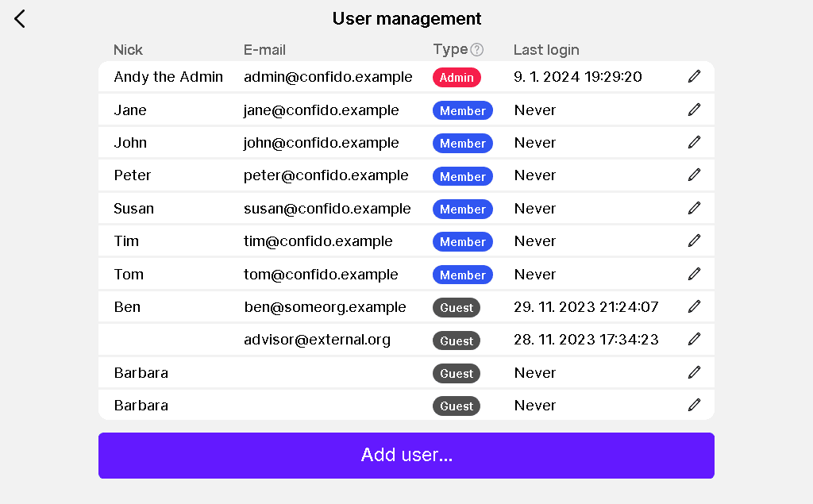Screen dimensions: 813x504
Task: Click the pencil icon for Jane
Action: 694,110
